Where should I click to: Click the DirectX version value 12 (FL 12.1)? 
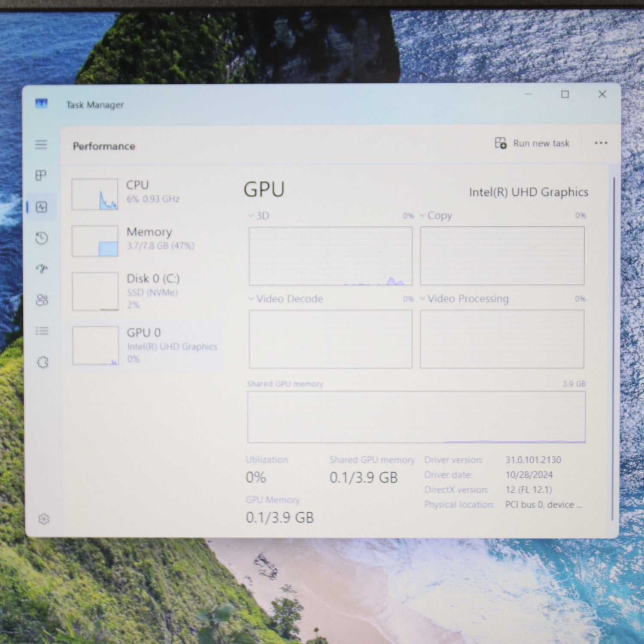pos(529,489)
